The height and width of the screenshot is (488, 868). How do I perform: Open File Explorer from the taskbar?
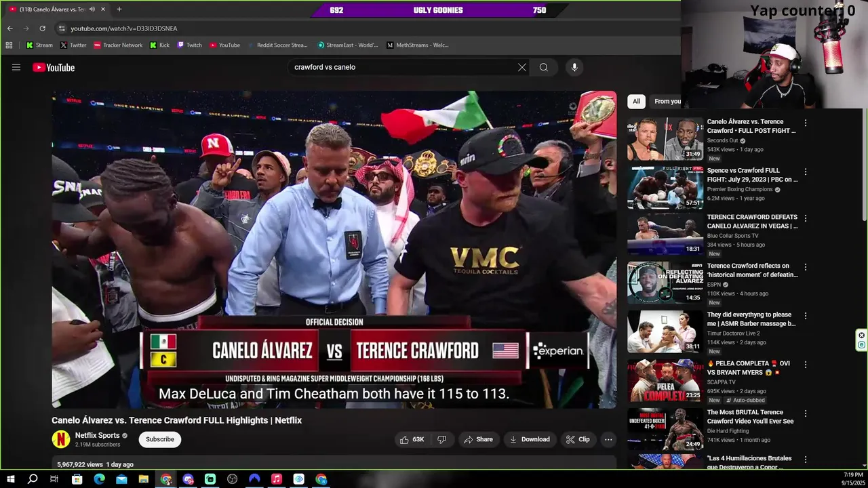point(144,479)
